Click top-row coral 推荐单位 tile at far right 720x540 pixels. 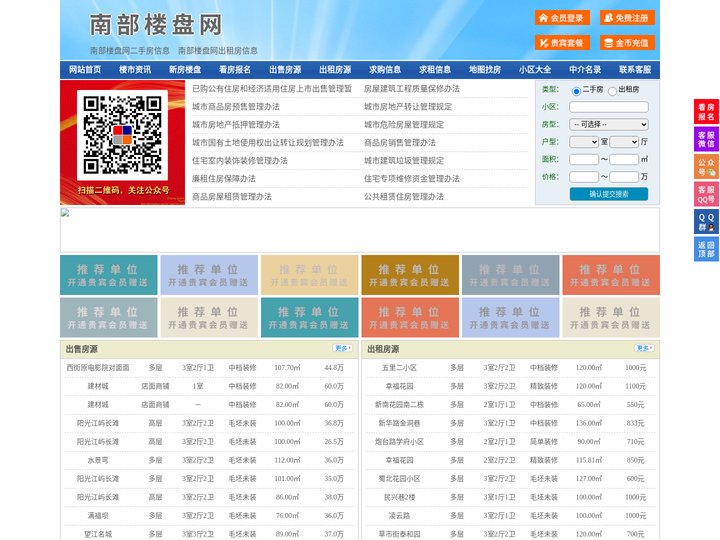[611, 275]
